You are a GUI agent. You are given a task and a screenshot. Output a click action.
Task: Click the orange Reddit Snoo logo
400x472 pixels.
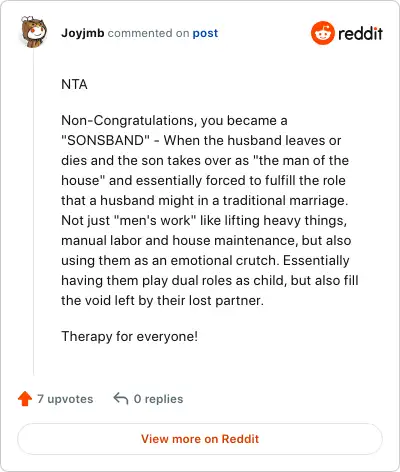322,33
